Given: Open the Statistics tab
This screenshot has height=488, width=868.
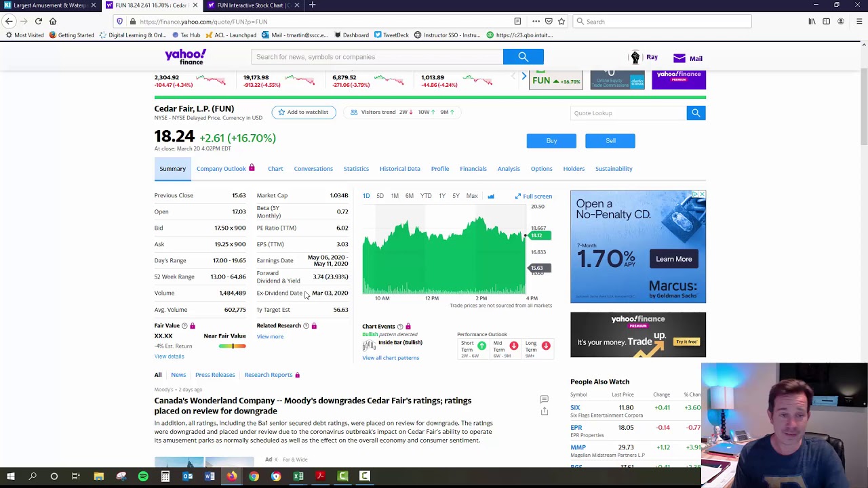Looking at the screenshot, I should [x=356, y=169].
